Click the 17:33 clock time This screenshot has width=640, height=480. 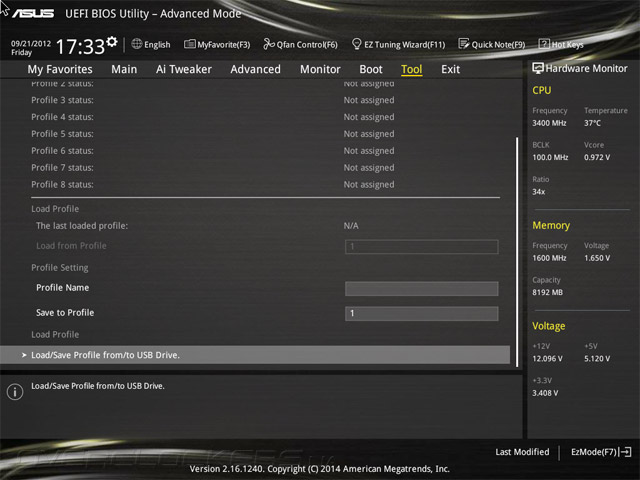80,47
